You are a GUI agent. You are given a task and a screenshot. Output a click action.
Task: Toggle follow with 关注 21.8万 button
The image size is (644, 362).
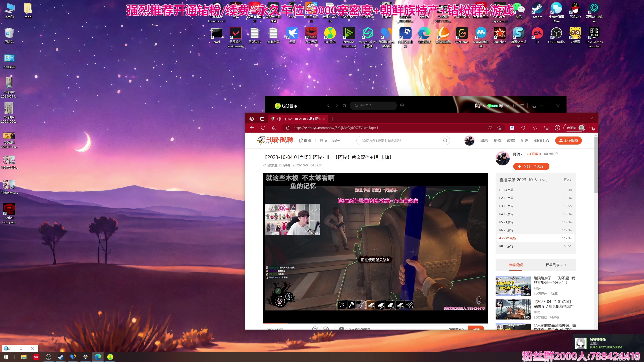tap(531, 166)
